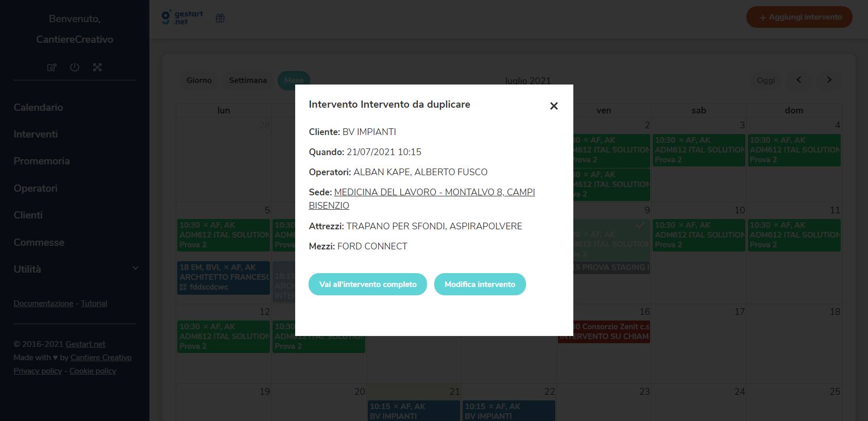Click Modifica intervento button
The width and height of the screenshot is (868, 421).
pos(480,284)
